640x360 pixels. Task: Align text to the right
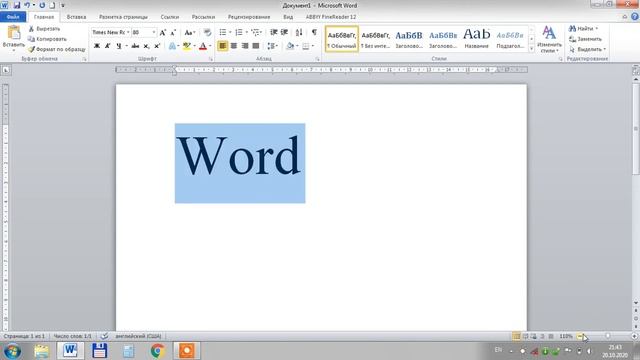(244, 46)
